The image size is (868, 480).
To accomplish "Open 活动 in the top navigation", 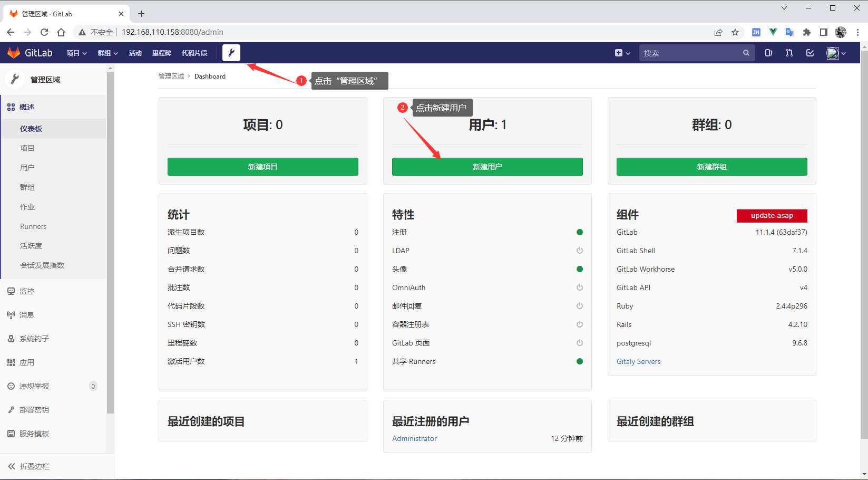I will tap(135, 53).
